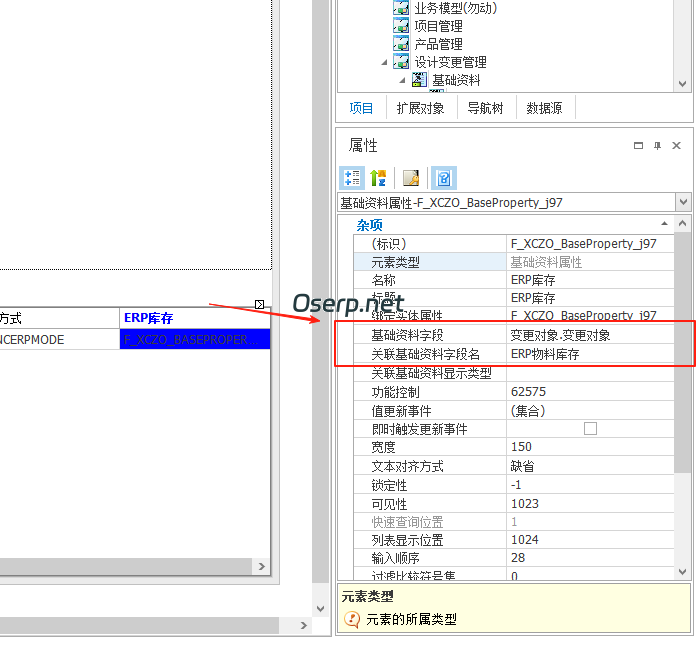The width and height of the screenshot is (696, 647).
Task: Toggle 即时触发更新事件 checkbox
Action: coord(590,429)
